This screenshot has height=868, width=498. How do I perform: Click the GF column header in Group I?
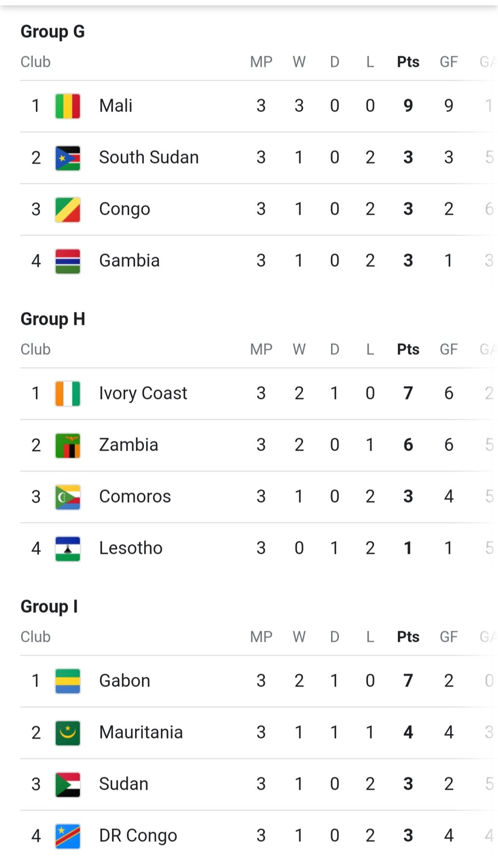(448, 637)
